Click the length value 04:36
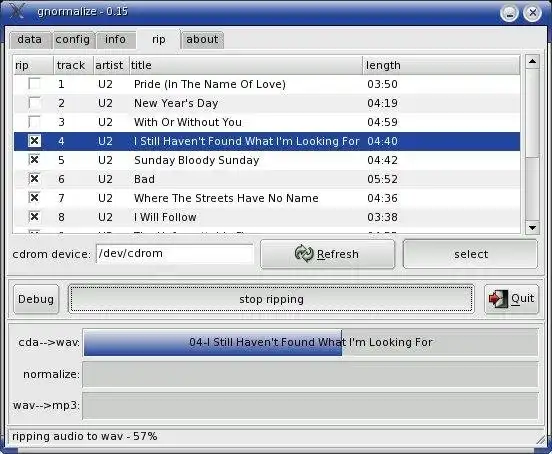The width and height of the screenshot is (552, 454). [382, 198]
